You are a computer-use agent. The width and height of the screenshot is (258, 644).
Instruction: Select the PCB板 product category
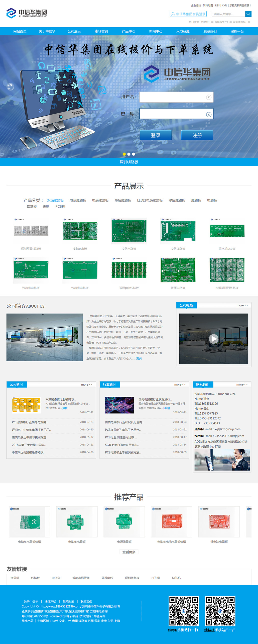60,207
